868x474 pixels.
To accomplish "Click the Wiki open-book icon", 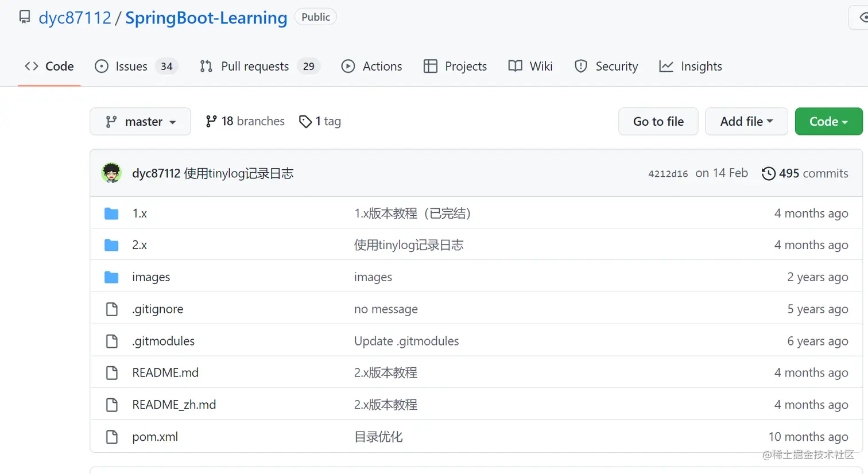I will (x=516, y=66).
